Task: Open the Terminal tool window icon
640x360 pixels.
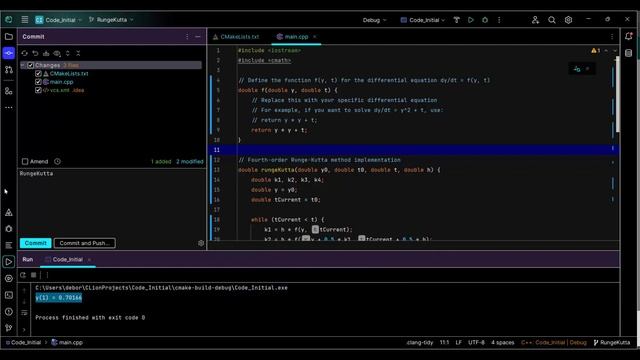Action: pyautogui.click(x=9, y=295)
